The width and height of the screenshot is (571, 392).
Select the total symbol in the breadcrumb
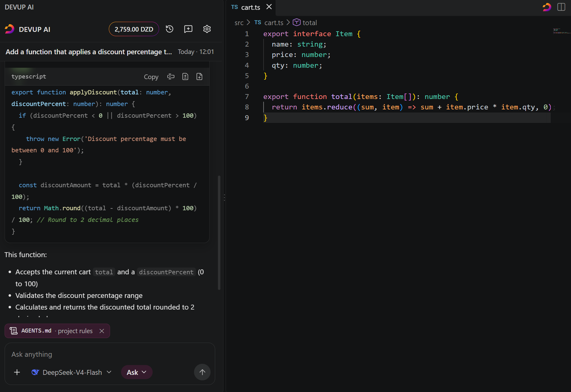(x=305, y=23)
